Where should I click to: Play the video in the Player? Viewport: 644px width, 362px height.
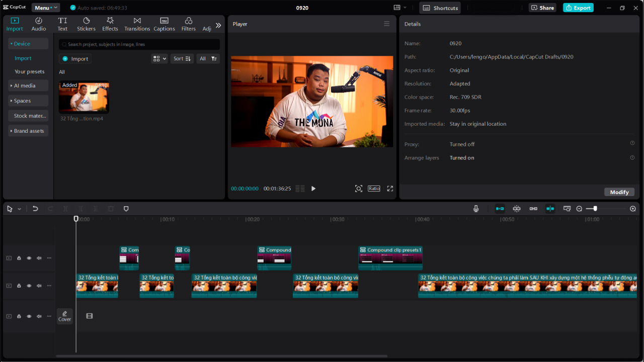pyautogui.click(x=313, y=189)
